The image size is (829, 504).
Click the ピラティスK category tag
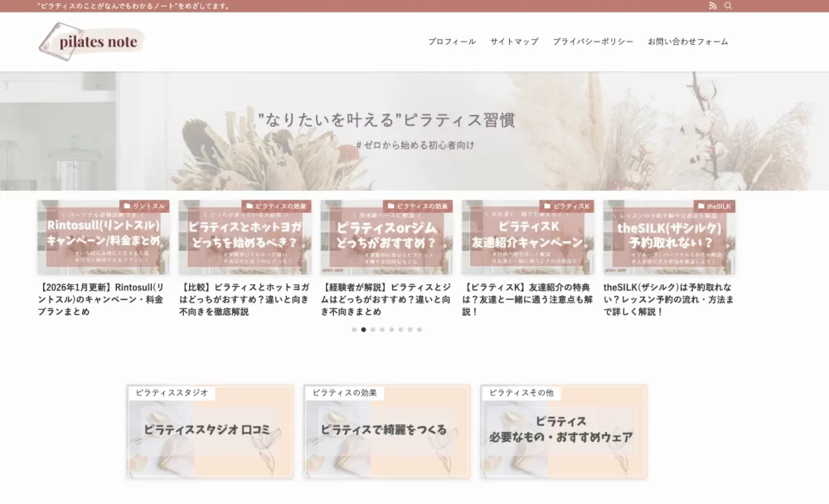pos(567,206)
